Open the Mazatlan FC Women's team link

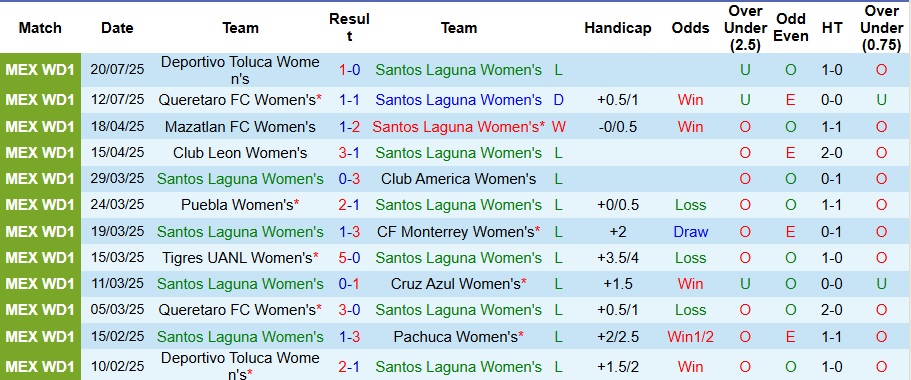click(240, 127)
